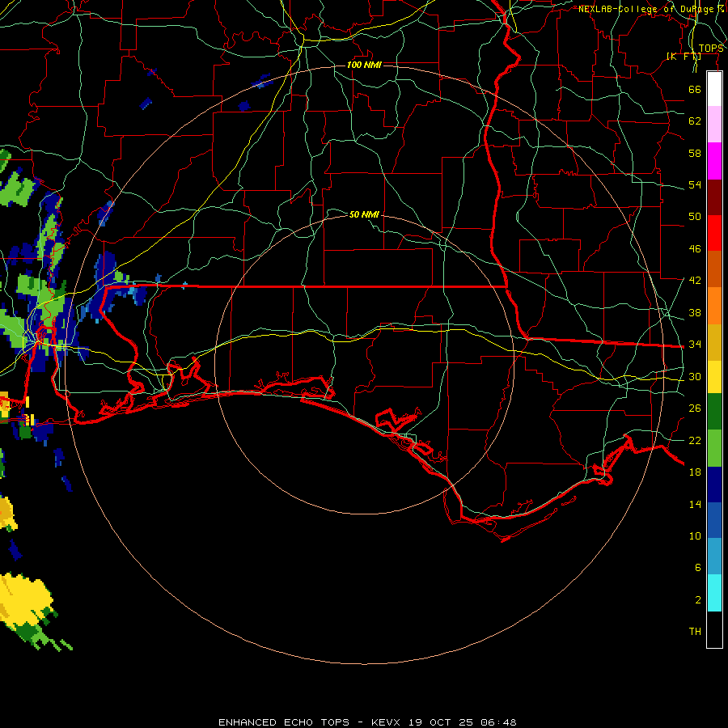
Task: Click the "19 OCT 25" date in caption
Action: click(x=441, y=722)
